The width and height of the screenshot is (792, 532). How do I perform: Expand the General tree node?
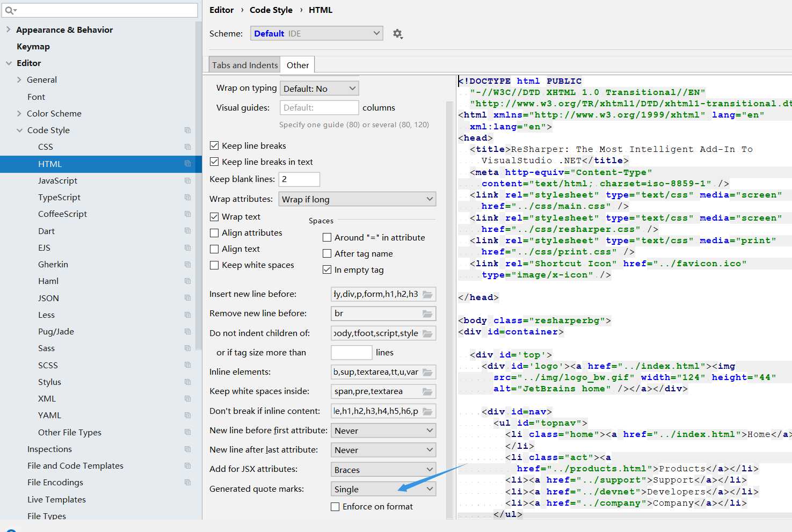coord(19,79)
